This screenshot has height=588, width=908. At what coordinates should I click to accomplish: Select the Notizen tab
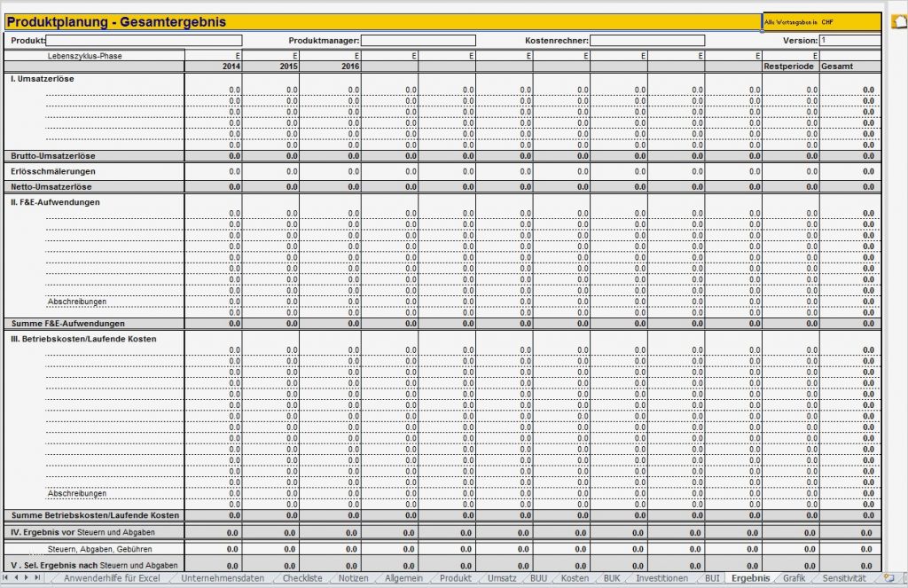[x=353, y=578]
